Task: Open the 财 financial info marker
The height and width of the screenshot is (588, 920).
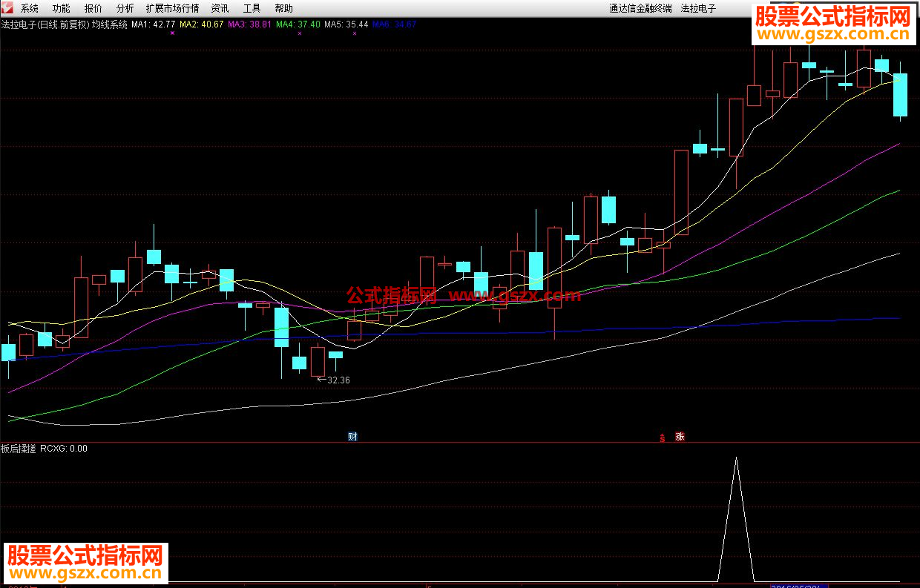Action: 353,436
